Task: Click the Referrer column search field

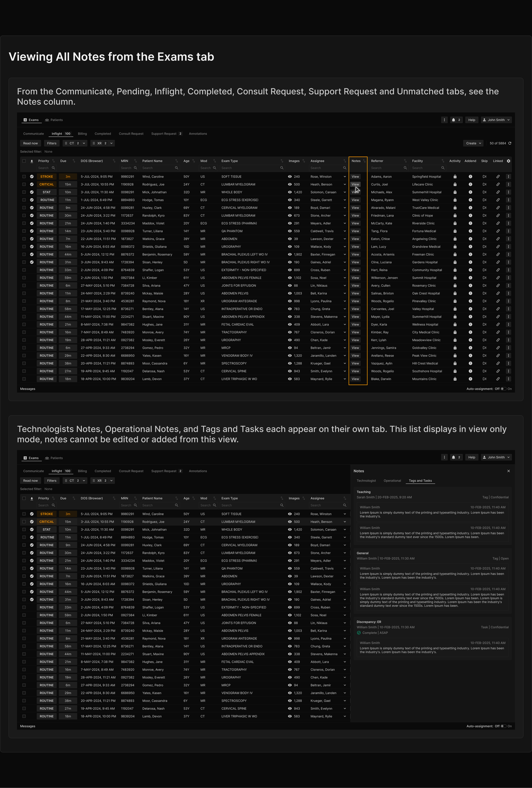Action: pyautogui.click(x=388, y=168)
